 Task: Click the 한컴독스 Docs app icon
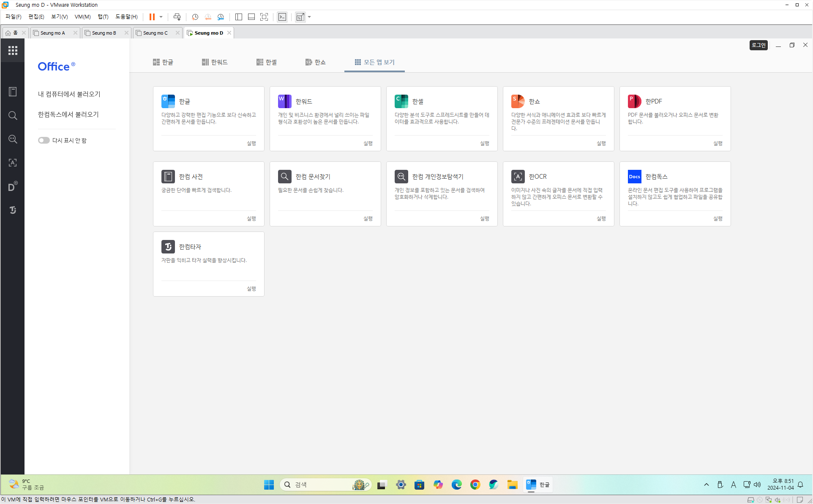coord(634,177)
